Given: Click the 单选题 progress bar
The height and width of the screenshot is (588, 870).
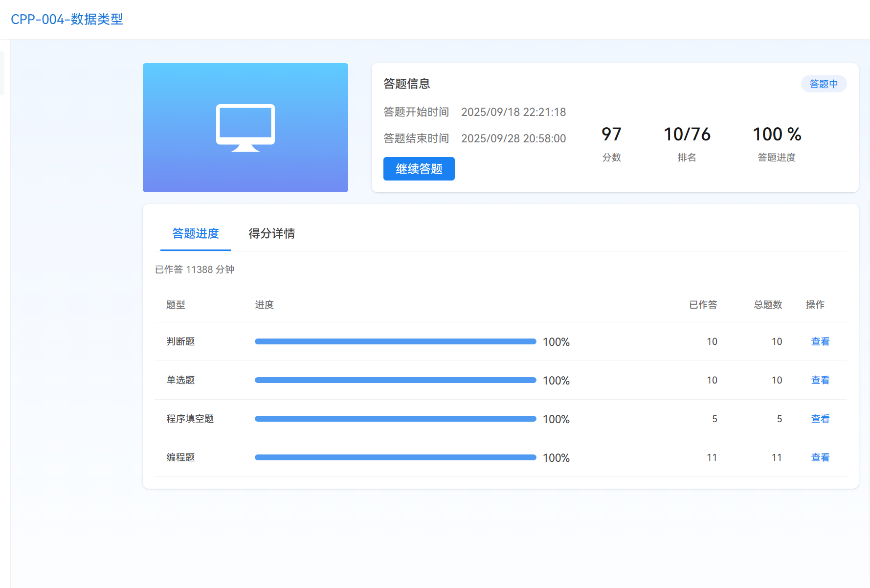Looking at the screenshot, I should click(396, 380).
